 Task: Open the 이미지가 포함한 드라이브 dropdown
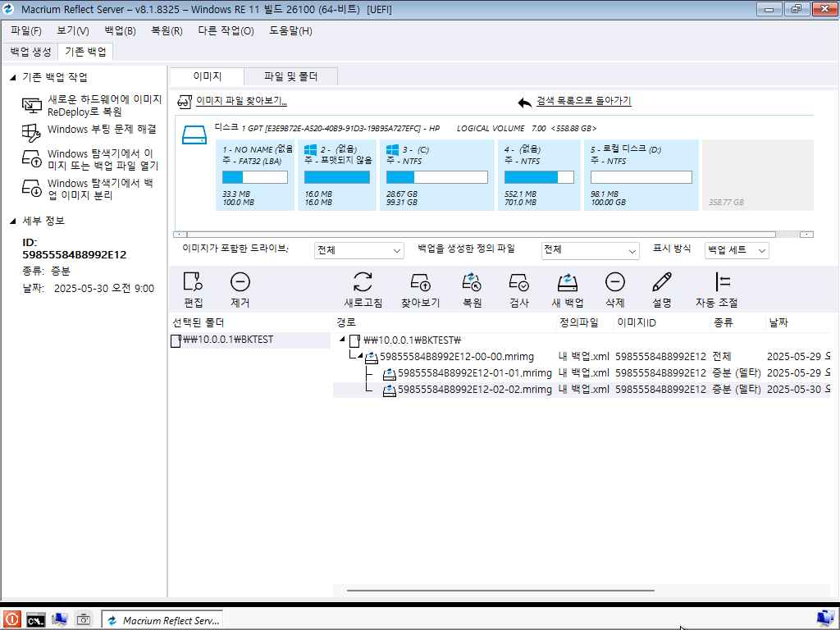click(359, 250)
